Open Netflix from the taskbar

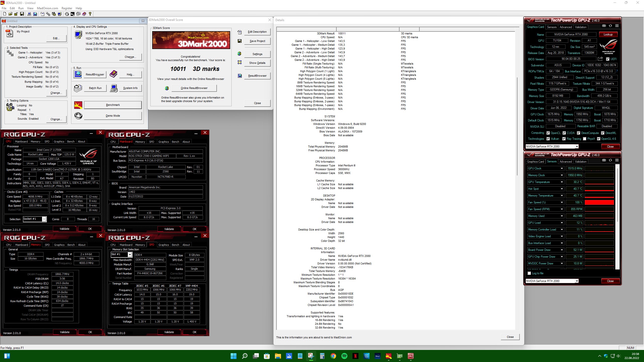pos(355,356)
